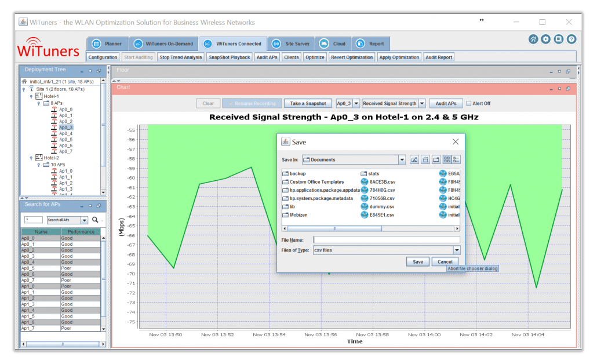Click the Optimize button
597x364 pixels.
coord(315,57)
